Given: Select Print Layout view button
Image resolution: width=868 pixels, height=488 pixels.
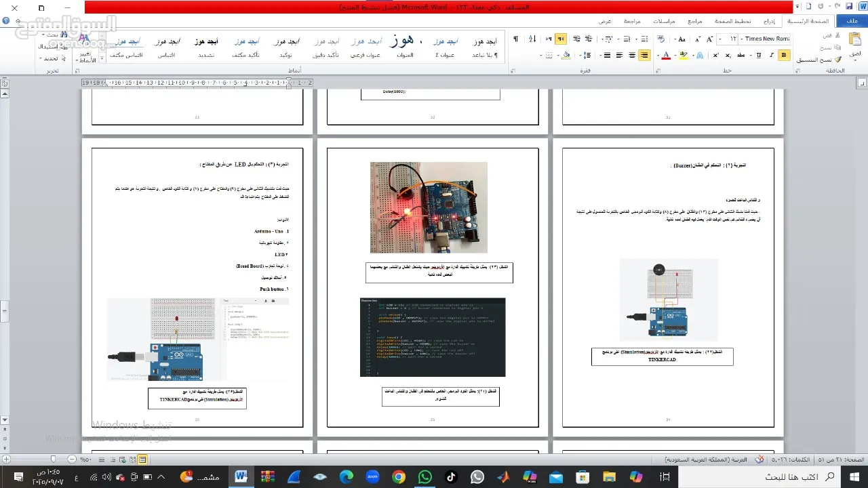Looking at the screenshot, I should [142, 460].
